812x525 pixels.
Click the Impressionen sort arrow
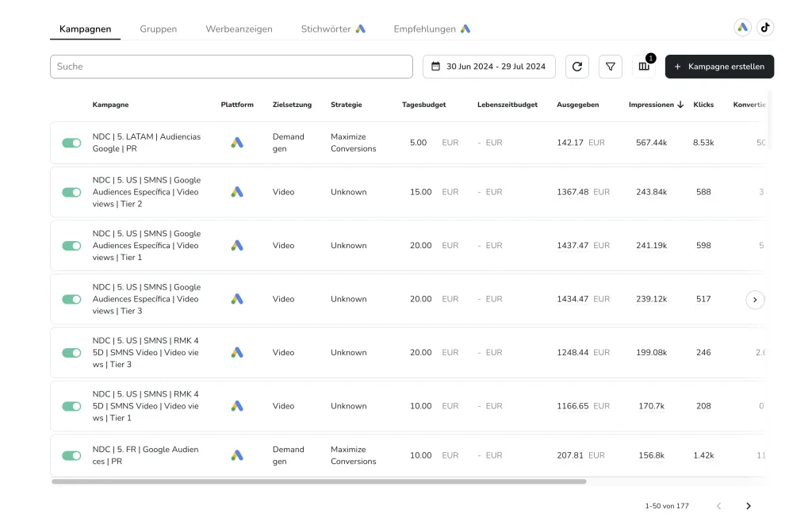pyautogui.click(x=680, y=105)
